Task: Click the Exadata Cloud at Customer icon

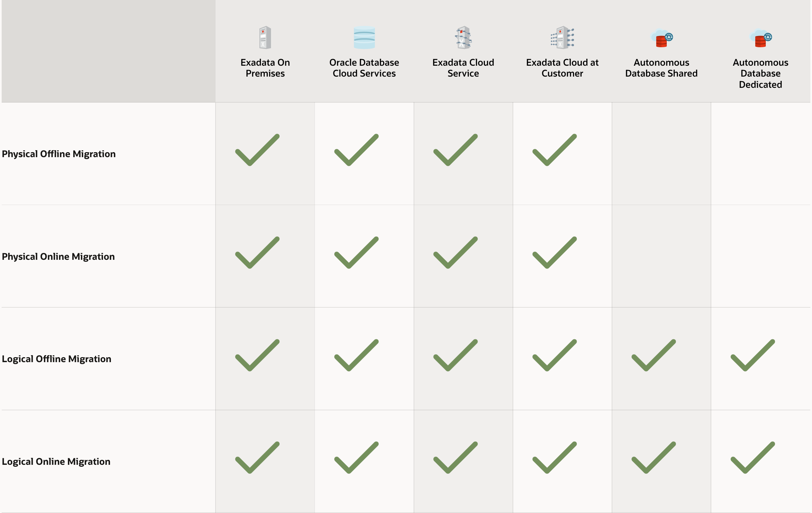Action: click(562, 37)
